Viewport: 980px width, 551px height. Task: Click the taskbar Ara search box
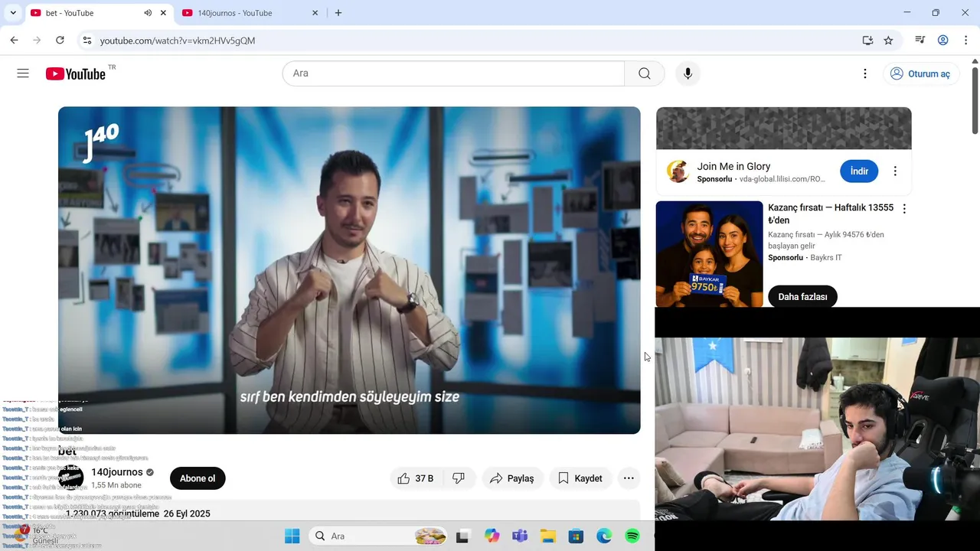click(380, 536)
